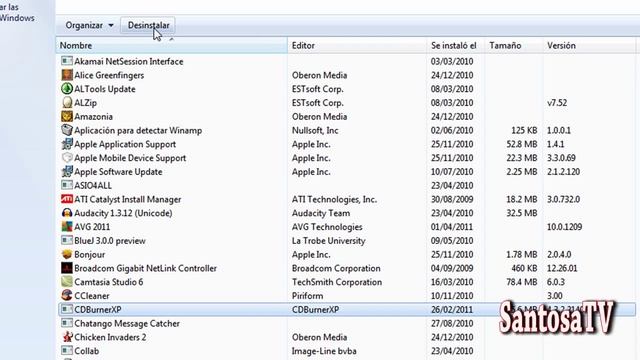Select AVG 2011 program name
This screenshot has height=360, width=640.
click(92, 227)
